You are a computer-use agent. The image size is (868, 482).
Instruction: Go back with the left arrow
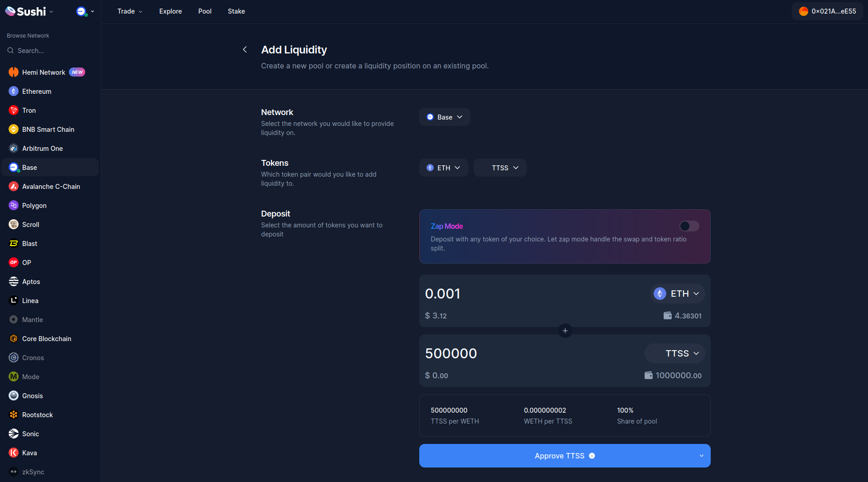click(245, 49)
